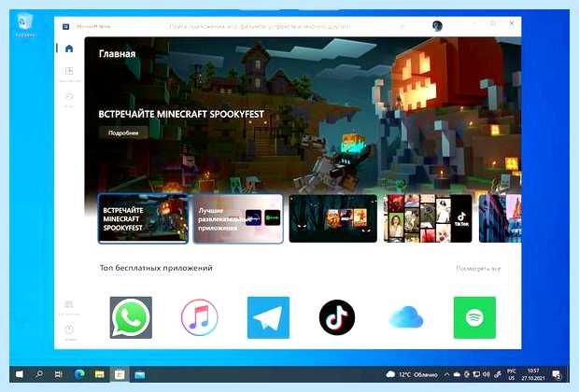Image resolution: width=579 pixels, height=392 pixels.
Task: Open the Home section in the sidebar
Action: pos(69,49)
